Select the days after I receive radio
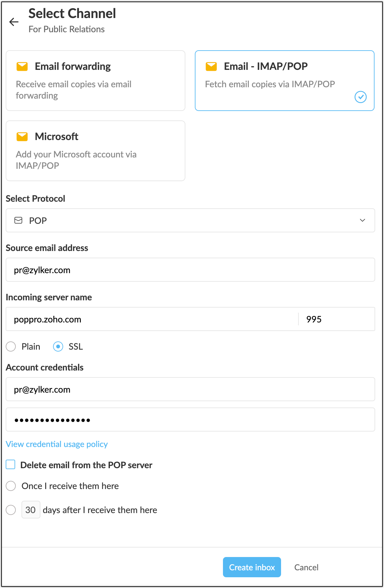384x588 pixels. [11, 510]
